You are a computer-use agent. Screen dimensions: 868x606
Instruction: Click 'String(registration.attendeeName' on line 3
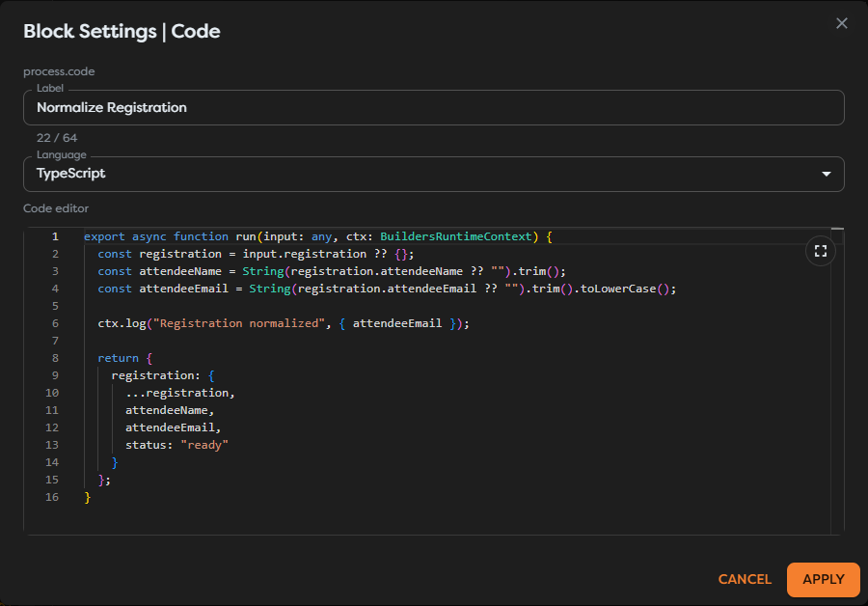click(x=353, y=271)
